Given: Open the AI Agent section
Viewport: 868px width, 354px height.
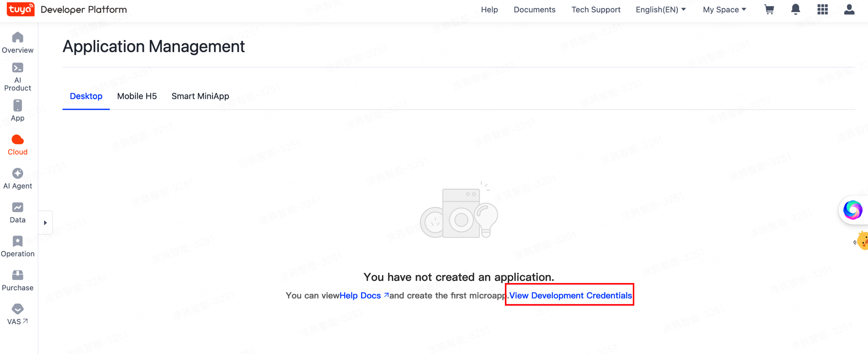Looking at the screenshot, I should tap(17, 178).
